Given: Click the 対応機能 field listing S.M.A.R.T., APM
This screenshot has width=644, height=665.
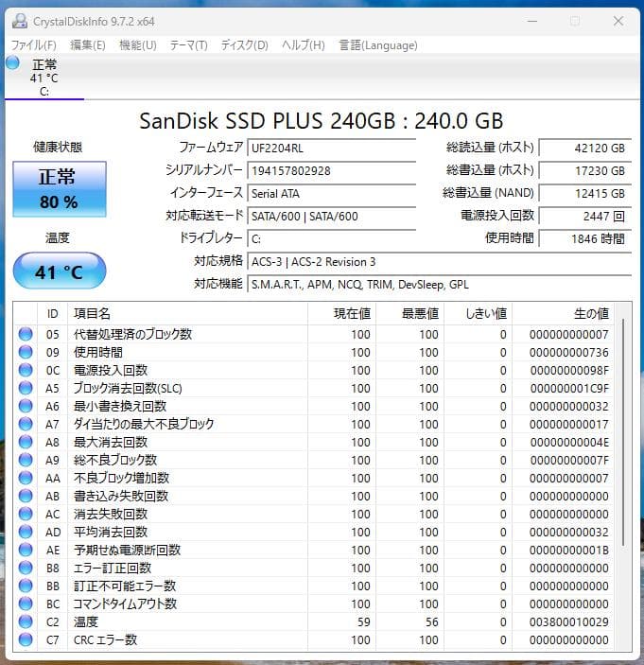Looking at the screenshot, I should (439, 284).
